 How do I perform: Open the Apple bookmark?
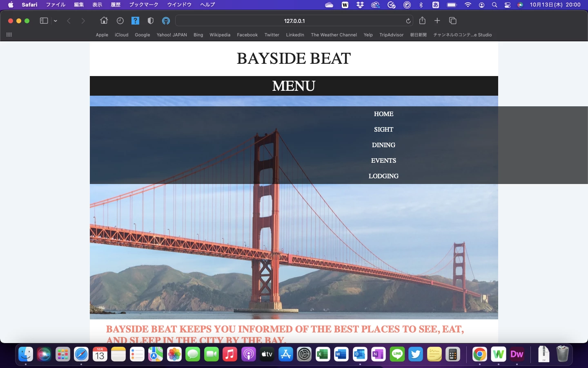[102, 35]
